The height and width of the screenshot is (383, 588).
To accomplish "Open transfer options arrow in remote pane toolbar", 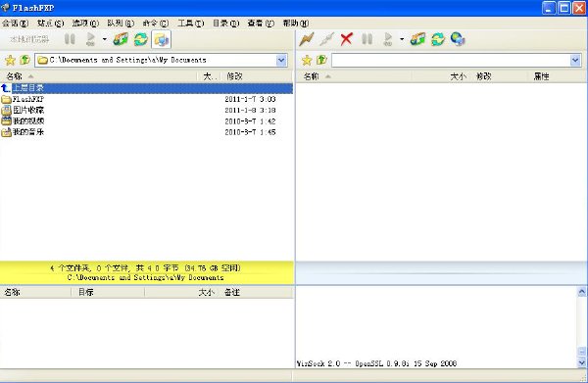I will coord(402,39).
